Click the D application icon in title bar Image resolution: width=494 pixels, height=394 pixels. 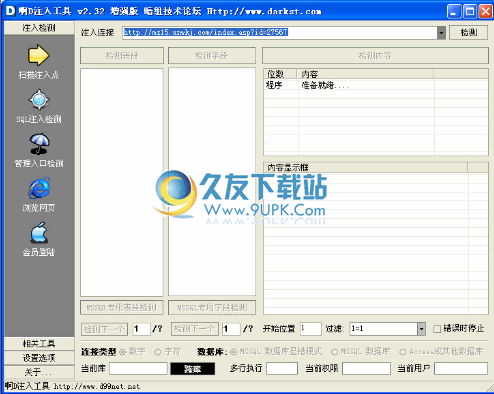pyautogui.click(x=10, y=11)
